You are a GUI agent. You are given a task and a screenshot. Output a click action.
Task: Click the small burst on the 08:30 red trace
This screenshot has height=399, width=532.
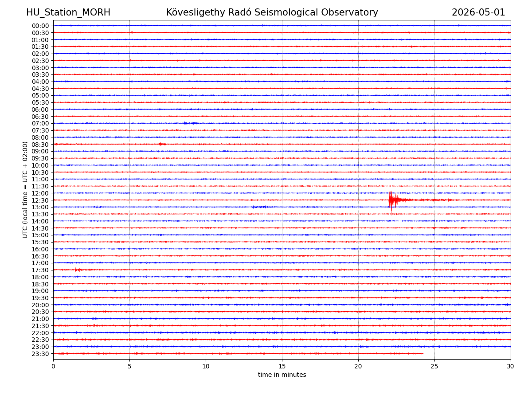[x=162, y=144]
